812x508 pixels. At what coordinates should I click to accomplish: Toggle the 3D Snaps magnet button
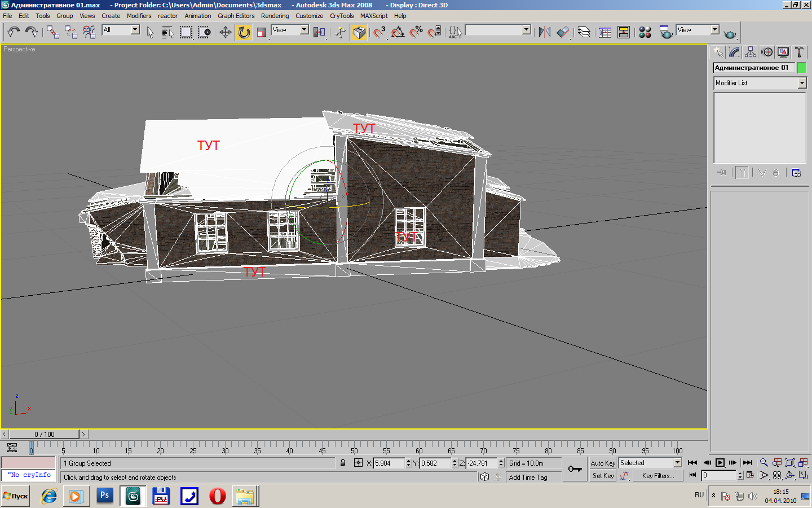tap(378, 32)
